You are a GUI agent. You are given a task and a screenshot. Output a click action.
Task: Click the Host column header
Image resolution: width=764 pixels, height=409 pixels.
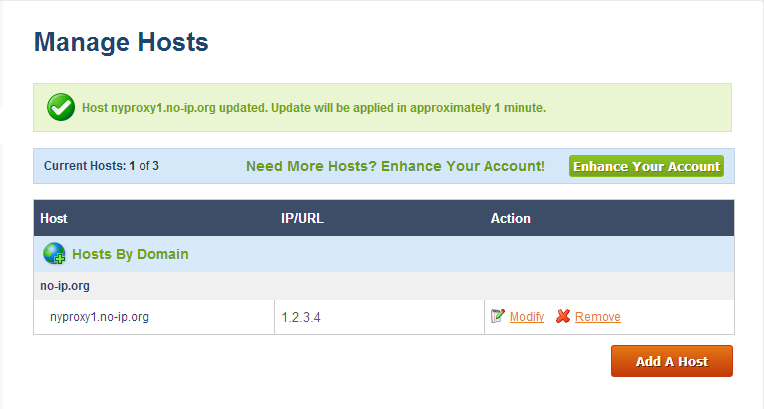click(x=54, y=218)
